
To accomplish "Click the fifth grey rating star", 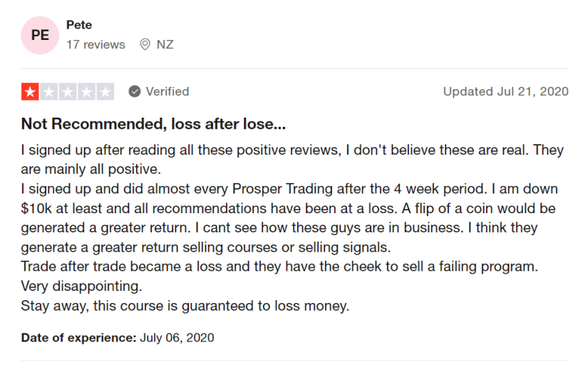I will tap(105, 91).
